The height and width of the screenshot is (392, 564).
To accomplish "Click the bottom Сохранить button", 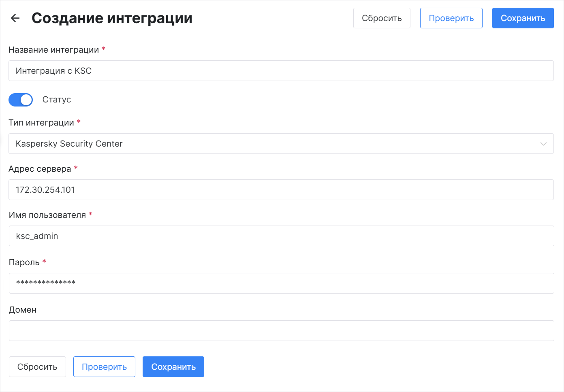I will (x=173, y=367).
